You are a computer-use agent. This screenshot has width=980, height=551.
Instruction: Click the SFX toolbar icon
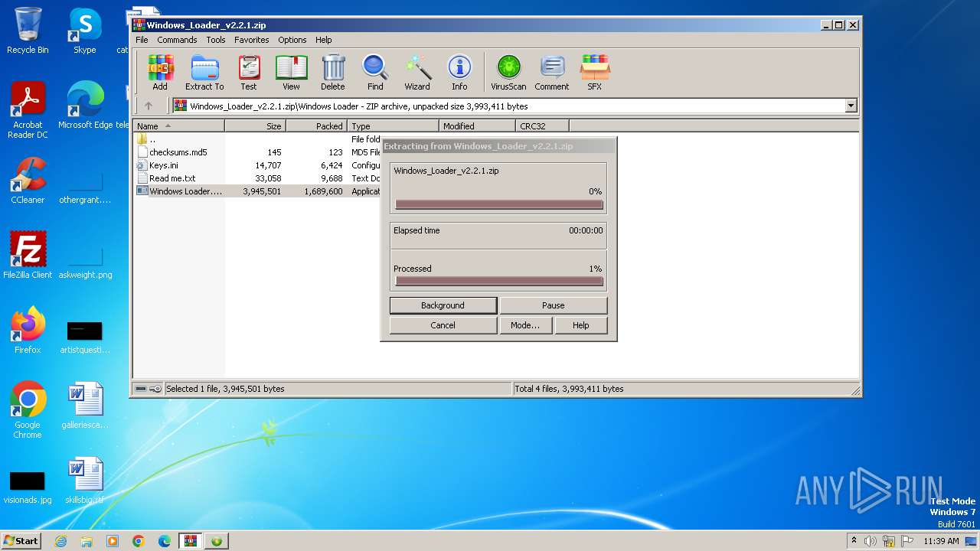click(x=595, y=73)
